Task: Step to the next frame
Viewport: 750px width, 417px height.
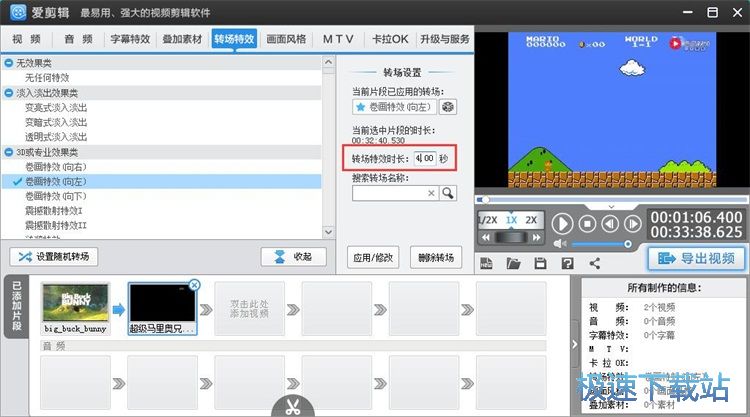Action: pos(632,223)
